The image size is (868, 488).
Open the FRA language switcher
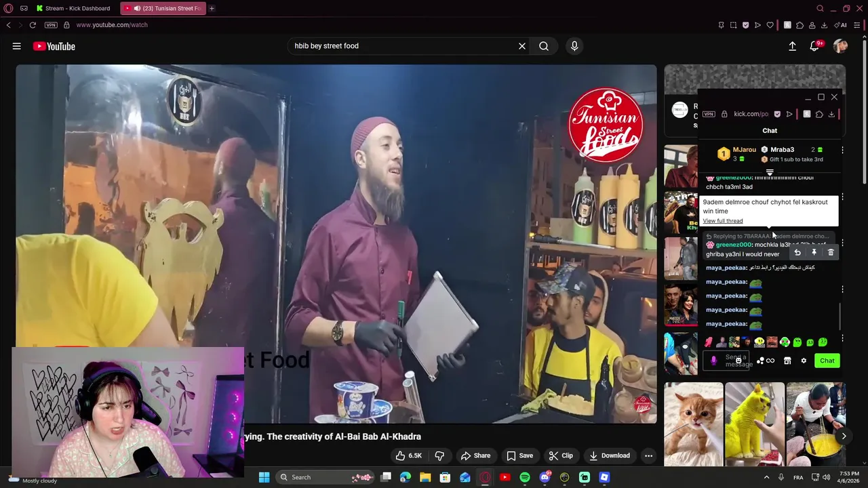point(798,477)
